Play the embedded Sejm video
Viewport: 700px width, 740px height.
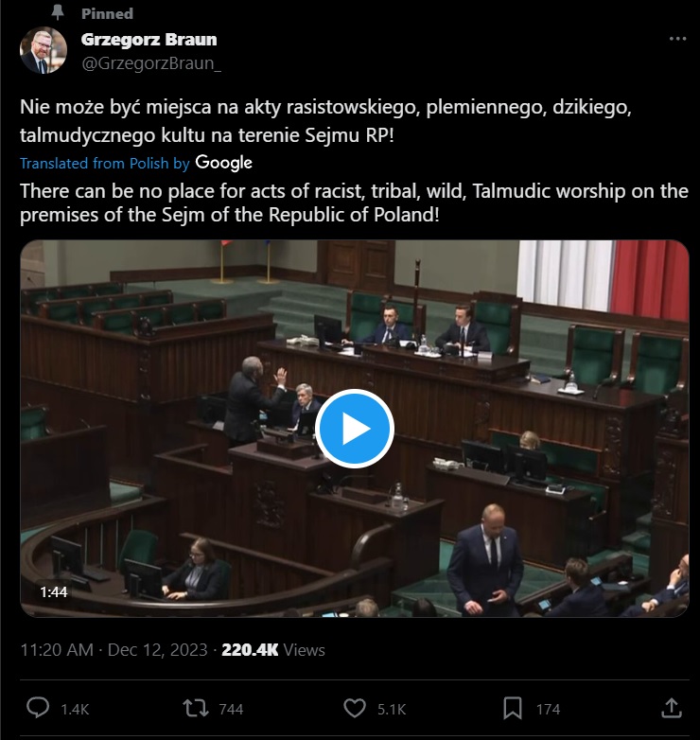(x=355, y=429)
